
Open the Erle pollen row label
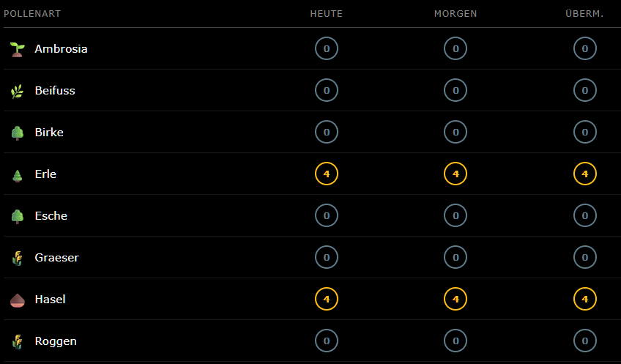(x=45, y=174)
